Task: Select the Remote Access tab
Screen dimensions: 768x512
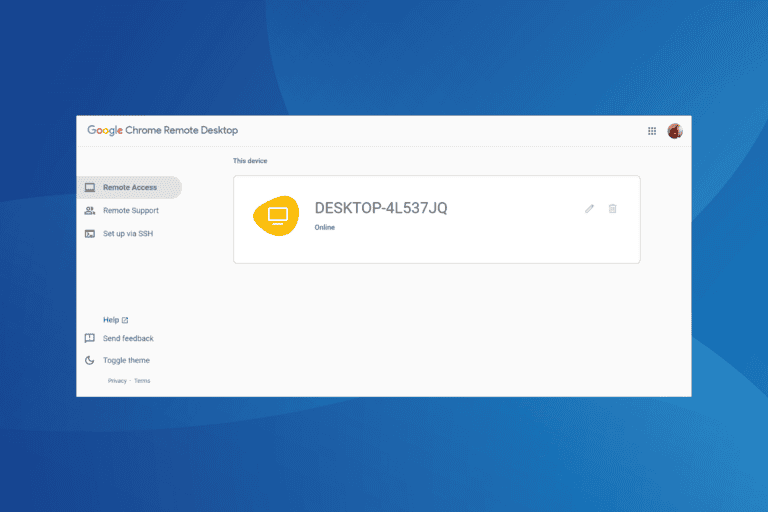Action: click(129, 187)
